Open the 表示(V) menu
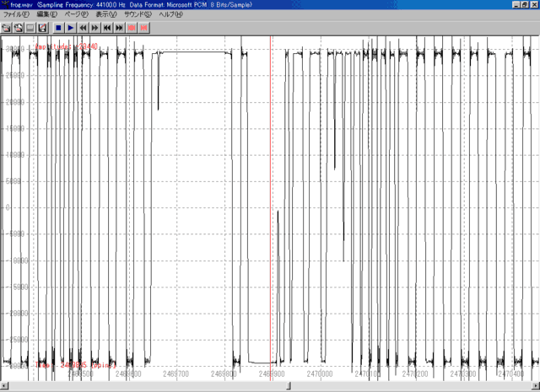540x392 pixels. pos(106,15)
